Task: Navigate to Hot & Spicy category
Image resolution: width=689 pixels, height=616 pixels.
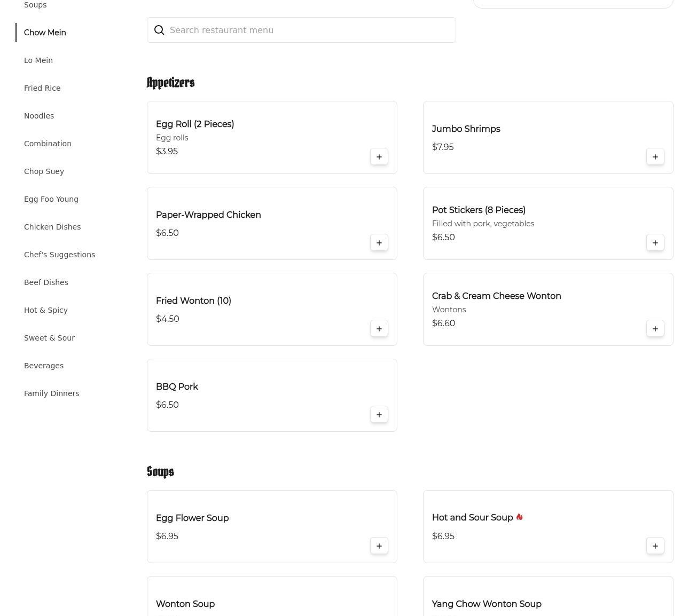Action: tap(46, 310)
